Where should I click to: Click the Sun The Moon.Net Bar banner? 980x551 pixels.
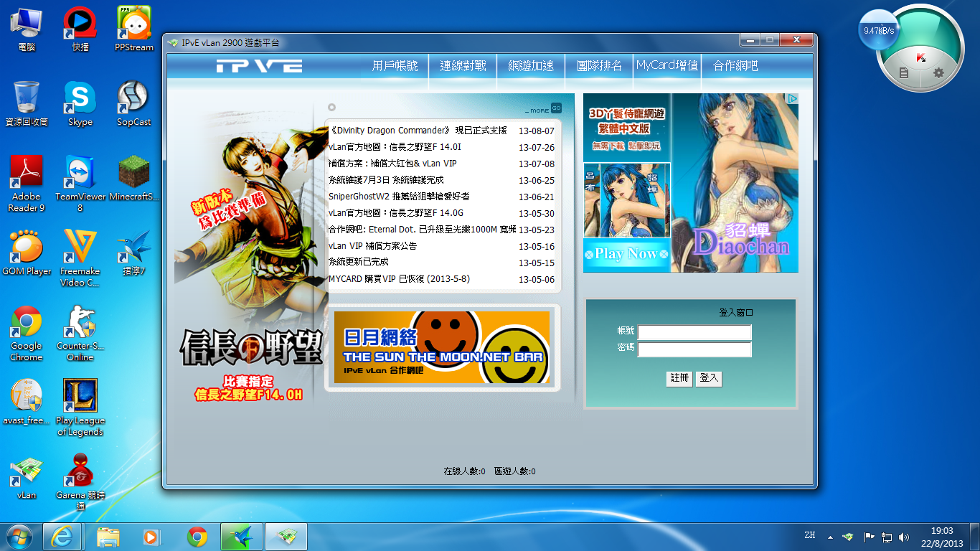click(x=442, y=347)
